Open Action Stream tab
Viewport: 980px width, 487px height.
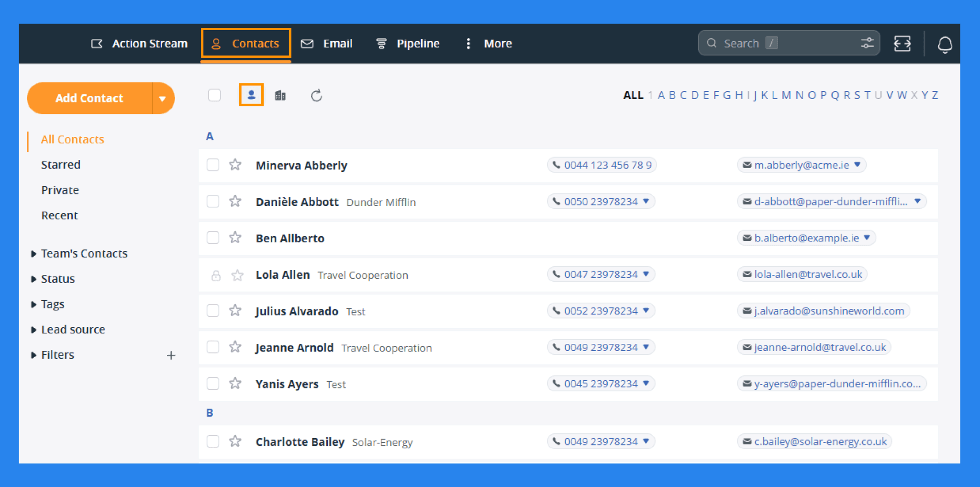(139, 44)
